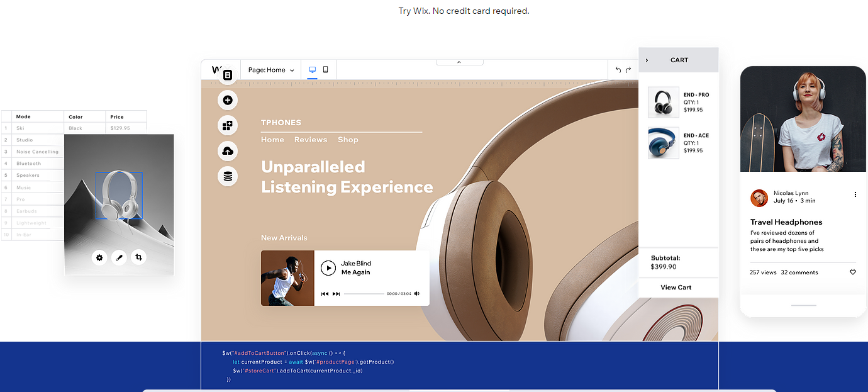Play the Me Again track

(328, 268)
